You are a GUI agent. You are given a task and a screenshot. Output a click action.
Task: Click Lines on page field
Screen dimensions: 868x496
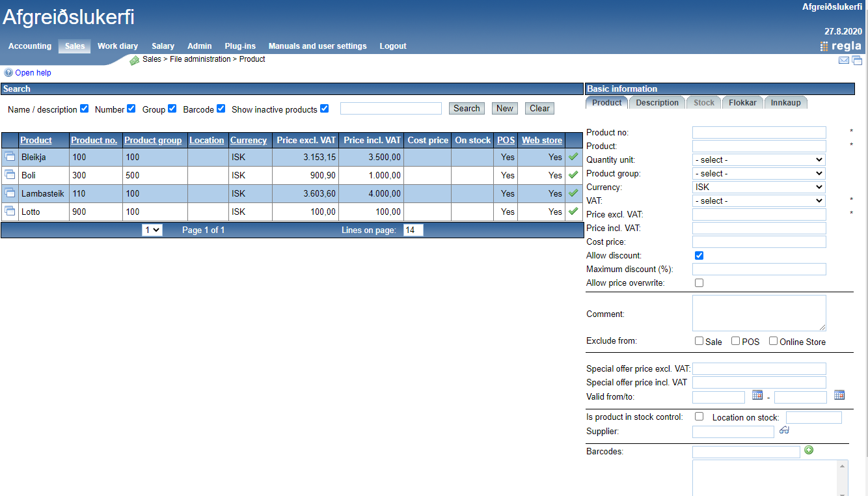tap(413, 230)
